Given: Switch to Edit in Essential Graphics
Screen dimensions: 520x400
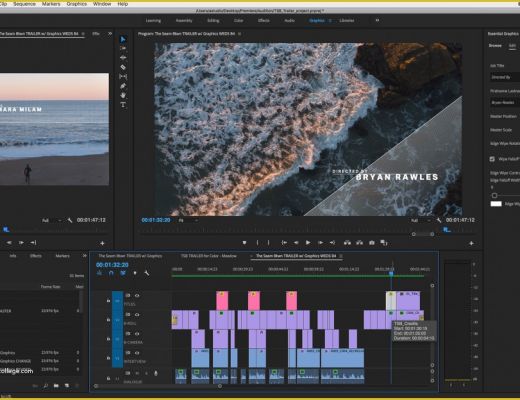Looking at the screenshot, I should (512, 46).
